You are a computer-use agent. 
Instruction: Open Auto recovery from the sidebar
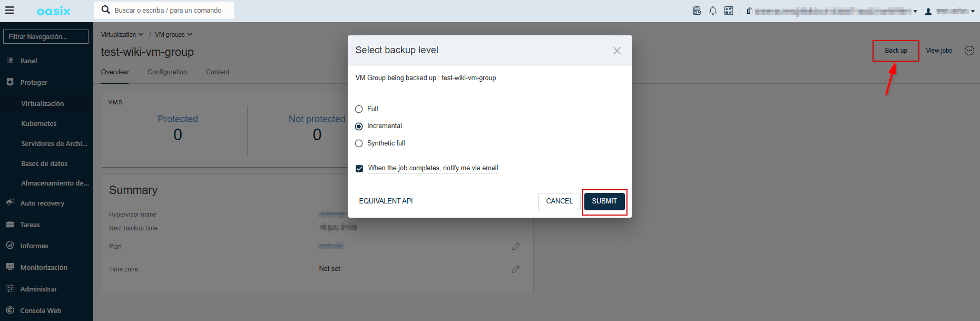click(x=42, y=203)
